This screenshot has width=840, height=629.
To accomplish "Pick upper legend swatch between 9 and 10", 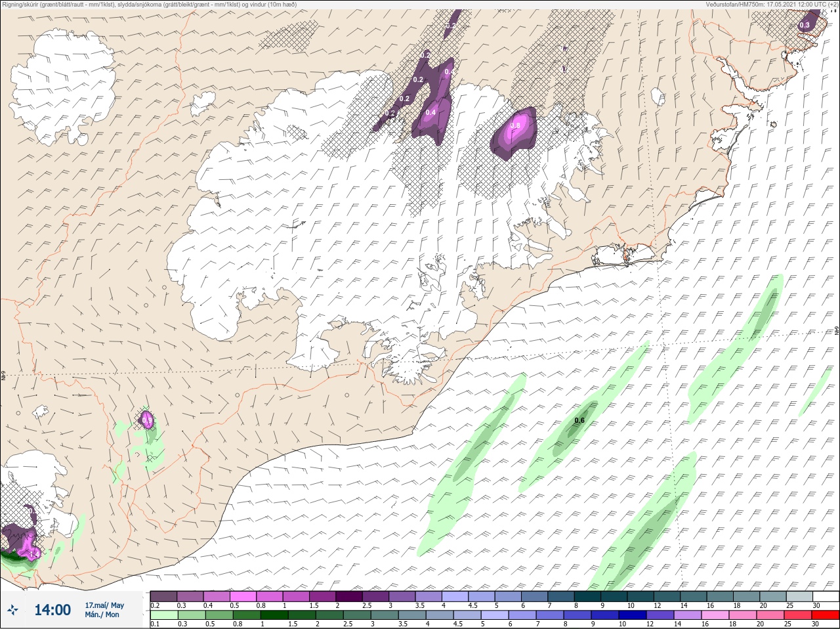I will (x=614, y=596).
